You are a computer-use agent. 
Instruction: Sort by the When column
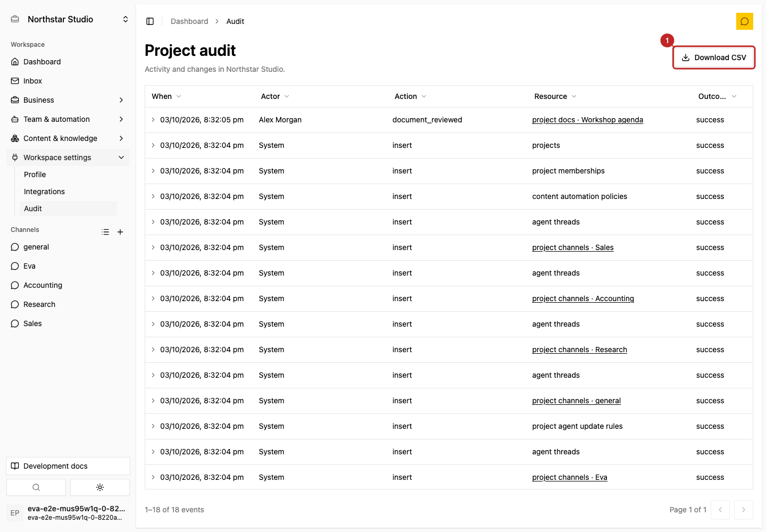(x=166, y=96)
